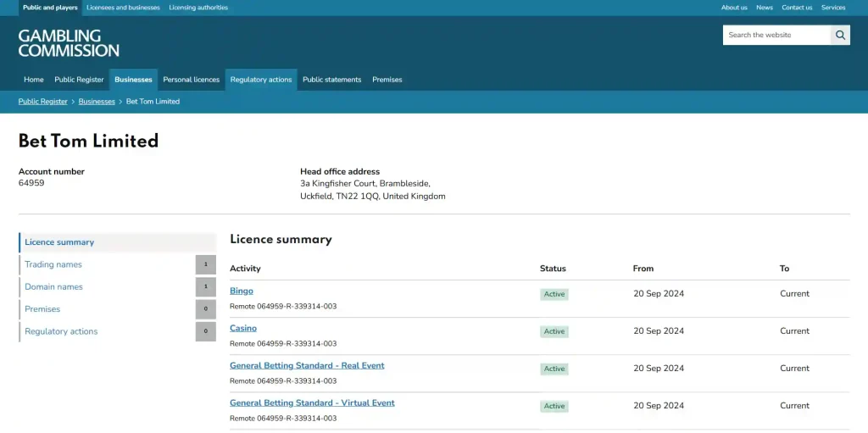Click the account number 64959
This screenshot has height=433, width=868.
coord(31,183)
